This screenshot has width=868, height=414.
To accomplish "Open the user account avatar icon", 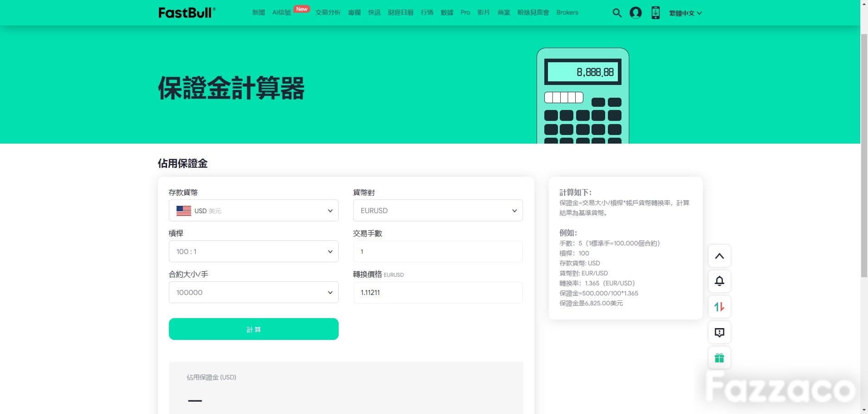I will pyautogui.click(x=636, y=13).
